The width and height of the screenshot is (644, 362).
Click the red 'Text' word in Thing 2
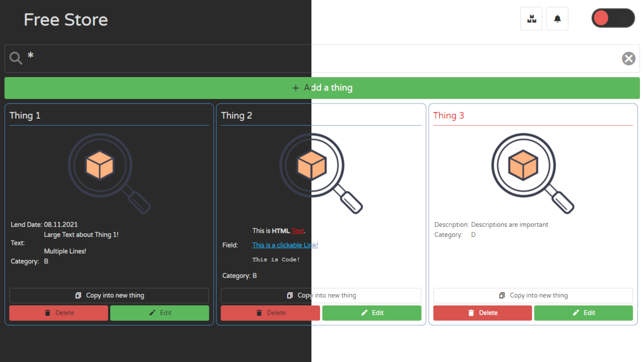[298, 231]
